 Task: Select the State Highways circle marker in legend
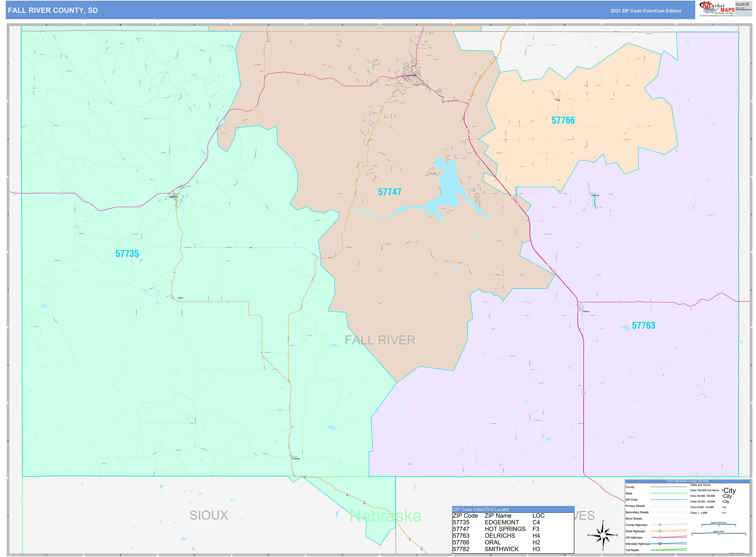click(x=660, y=531)
